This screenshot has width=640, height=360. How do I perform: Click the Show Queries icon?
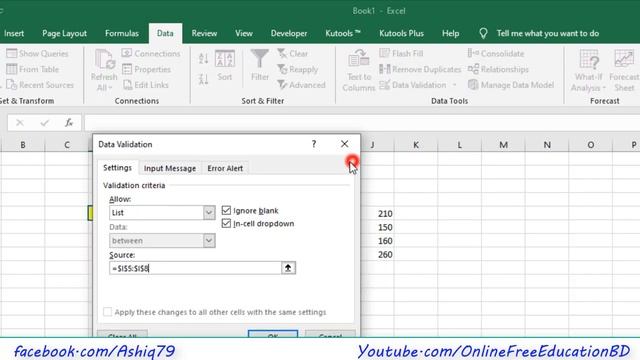[12, 53]
